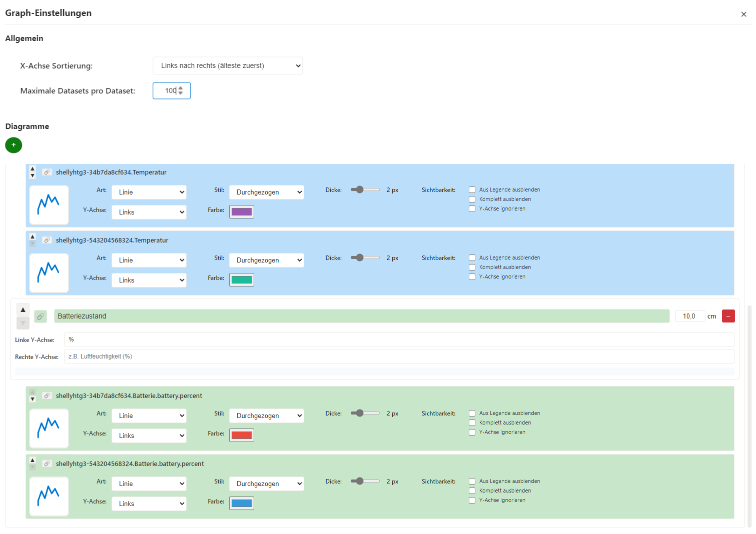
Task: Toggle 'Y-Achse ignorieren' for shellyhtg3-34b7da8cf634.Batterie.battery.percent
Action: coord(472,432)
